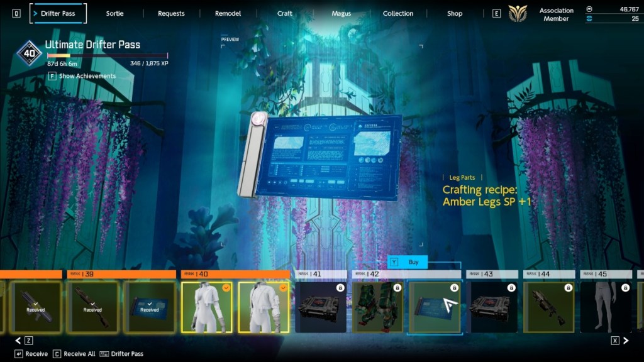The image size is (644, 362).
Task: Select the rank 42 camo legs reward
Action: (377, 307)
